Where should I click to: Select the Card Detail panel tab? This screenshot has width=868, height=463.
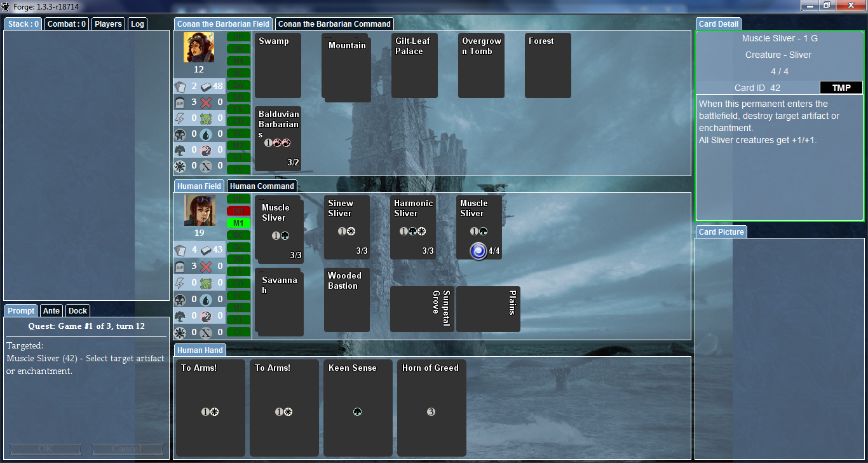pos(719,24)
